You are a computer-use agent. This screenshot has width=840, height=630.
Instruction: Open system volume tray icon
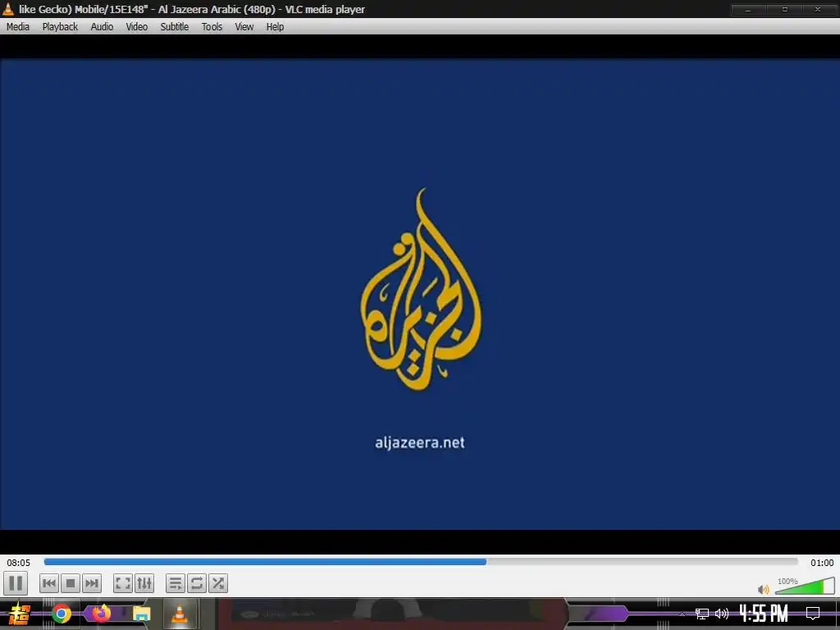722,614
